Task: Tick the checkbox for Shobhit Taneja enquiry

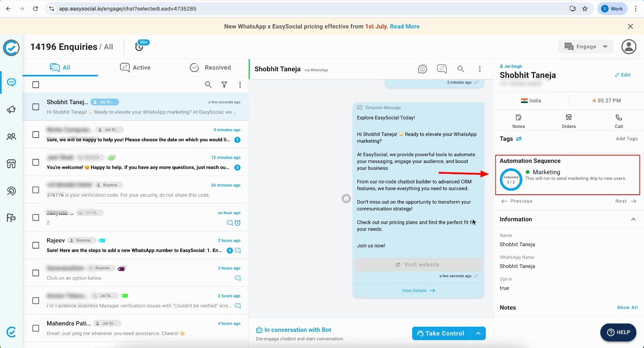Action: click(x=36, y=107)
